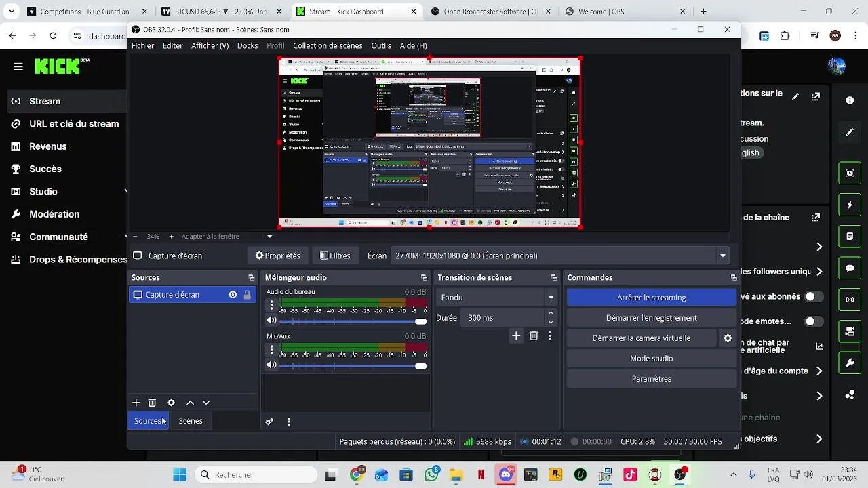This screenshot has width=868, height=488.
Task: Toggle visibility of Capture d'écran source
Action: click(233, 295)
